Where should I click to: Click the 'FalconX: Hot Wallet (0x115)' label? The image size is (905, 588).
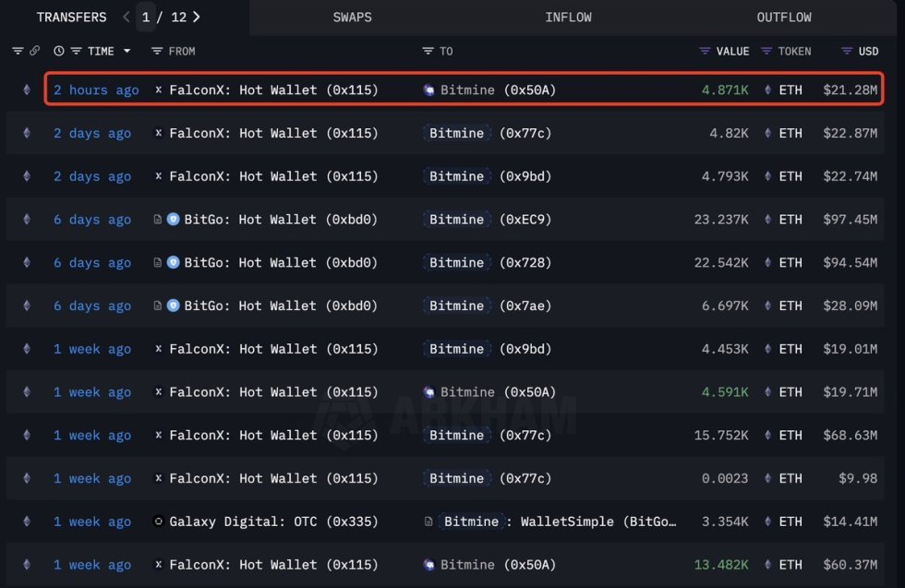pos(274,90)
